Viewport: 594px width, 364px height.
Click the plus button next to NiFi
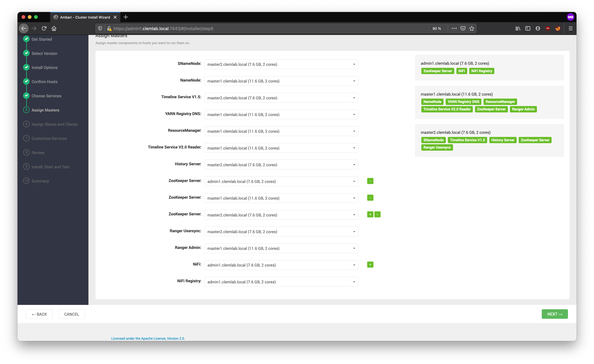pyautogui.click(x=370, y=265)
